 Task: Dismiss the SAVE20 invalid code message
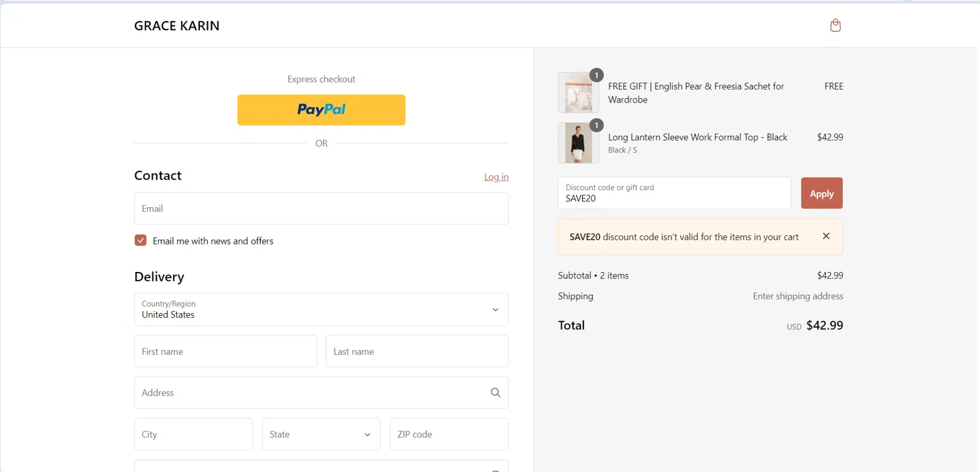826,236
